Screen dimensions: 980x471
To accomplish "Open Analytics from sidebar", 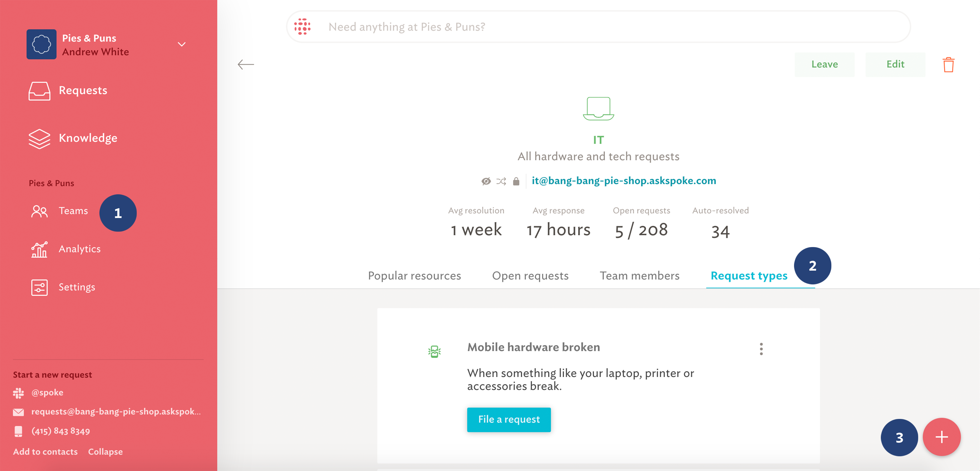I will (x=80, y=249).
